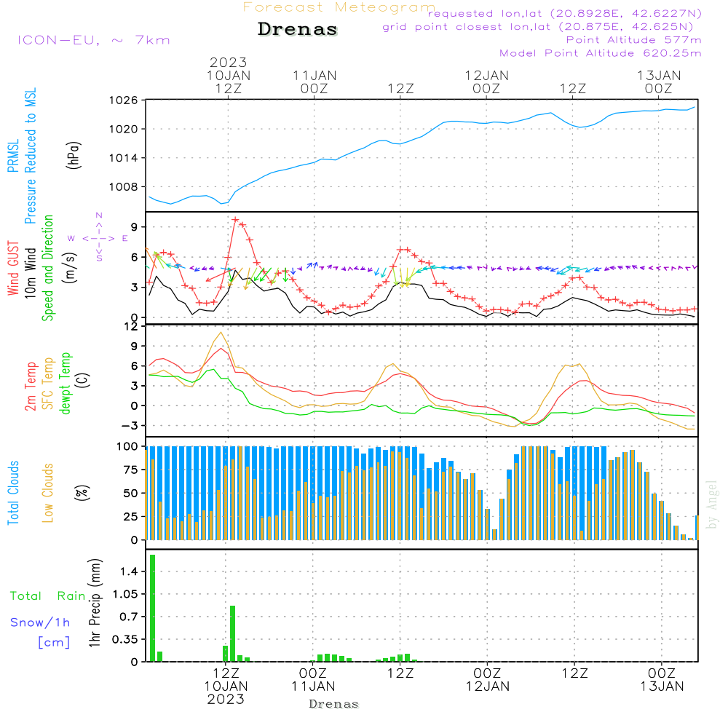This screenshot has height=728, width=728.
Task: Click the 'PRMSL' axis label
Action: coord(13,155)
